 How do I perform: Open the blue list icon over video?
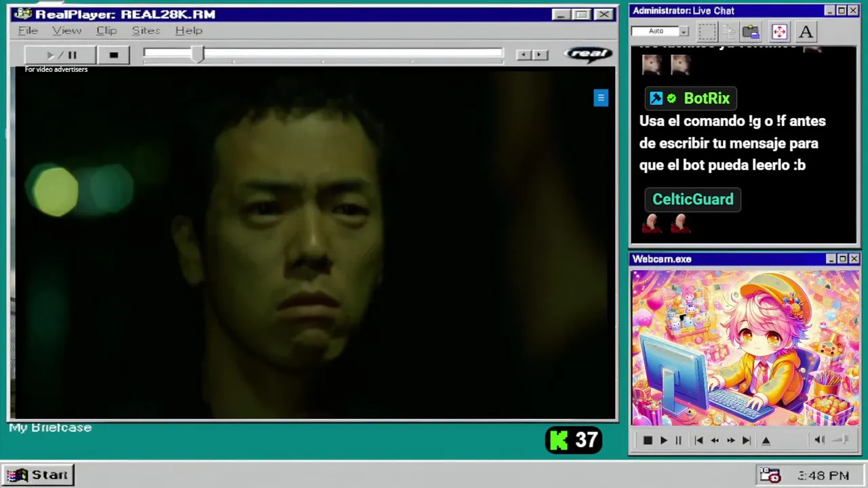601,98
